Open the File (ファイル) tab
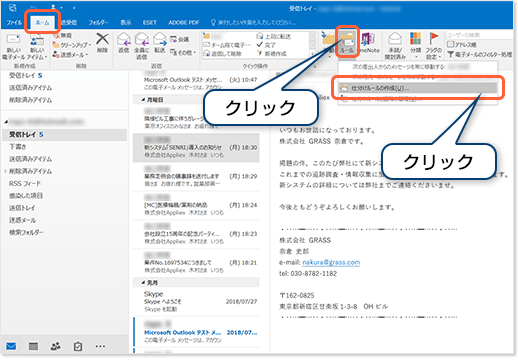 click(x=14, y=22)
